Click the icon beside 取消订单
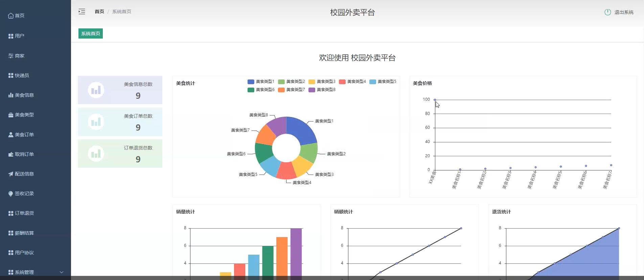 coord(11,154)
